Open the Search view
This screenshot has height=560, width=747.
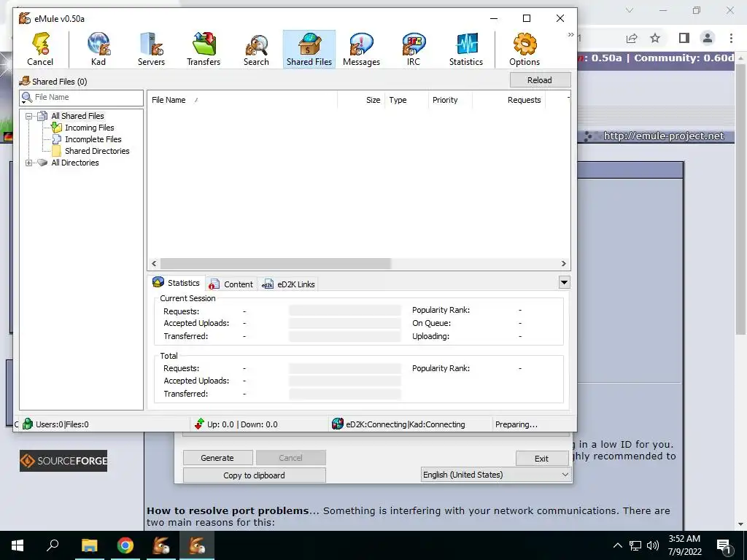(x=256, y=49)
